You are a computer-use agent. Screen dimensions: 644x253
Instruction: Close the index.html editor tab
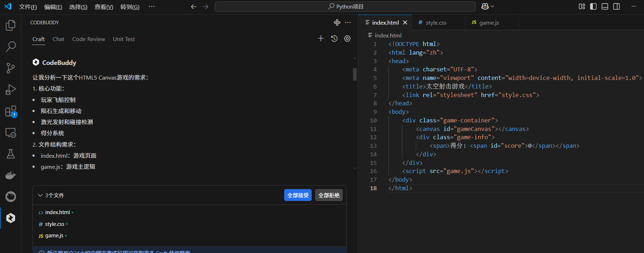405,22
